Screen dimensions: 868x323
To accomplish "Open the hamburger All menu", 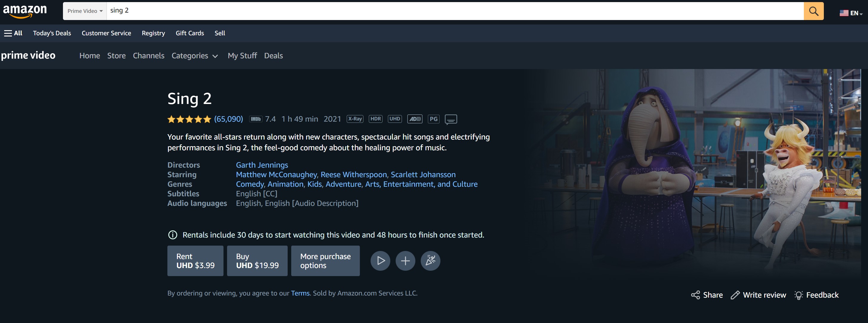I will click(13, 33).
